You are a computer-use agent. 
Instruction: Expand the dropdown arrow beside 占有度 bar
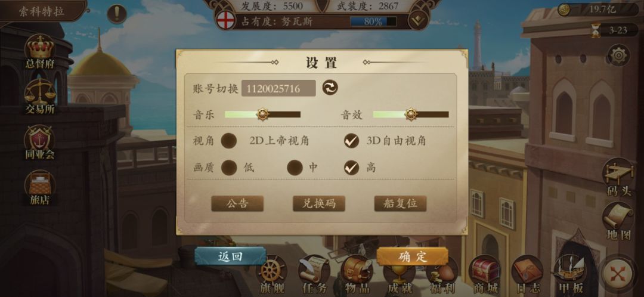point(418,21)
